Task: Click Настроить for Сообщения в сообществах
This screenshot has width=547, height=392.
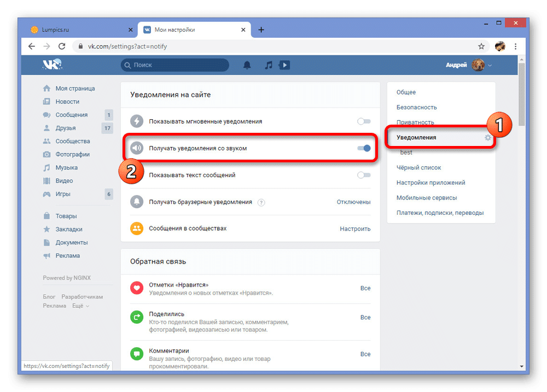Action: tap(355, 229)
